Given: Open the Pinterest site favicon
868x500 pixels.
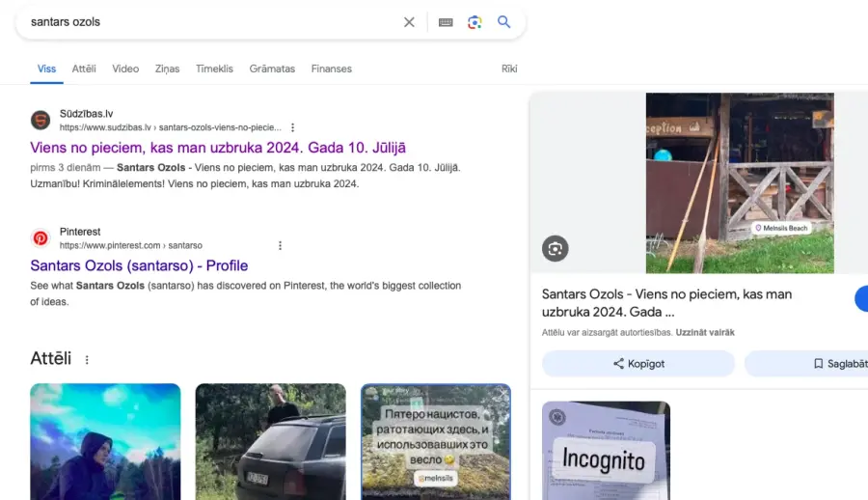Looking at the screenshot, I should coord(41,237).
